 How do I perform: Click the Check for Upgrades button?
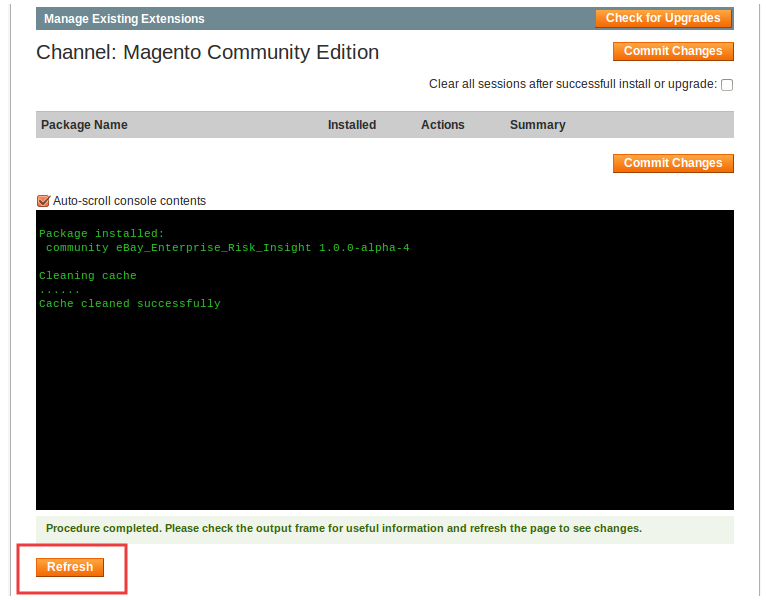pos(663,18)
